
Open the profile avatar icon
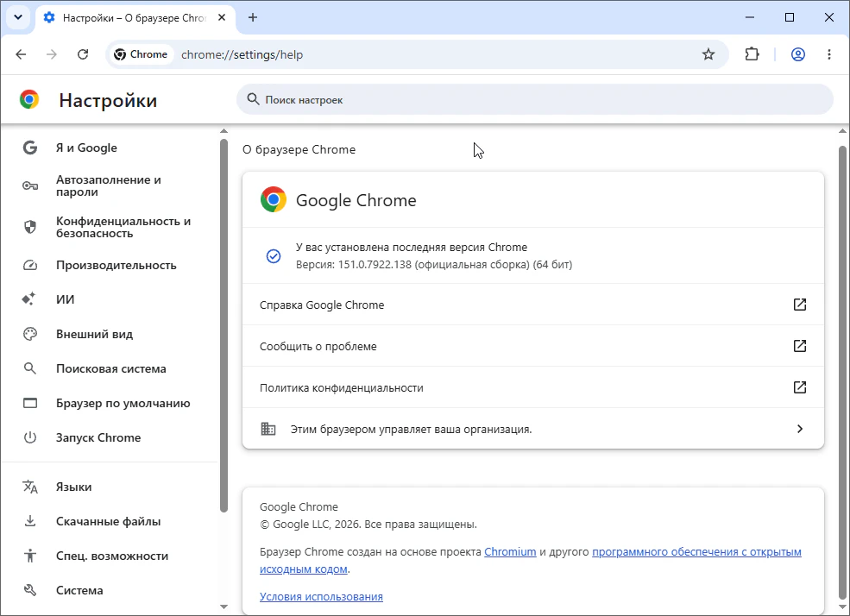coord(798,54)
